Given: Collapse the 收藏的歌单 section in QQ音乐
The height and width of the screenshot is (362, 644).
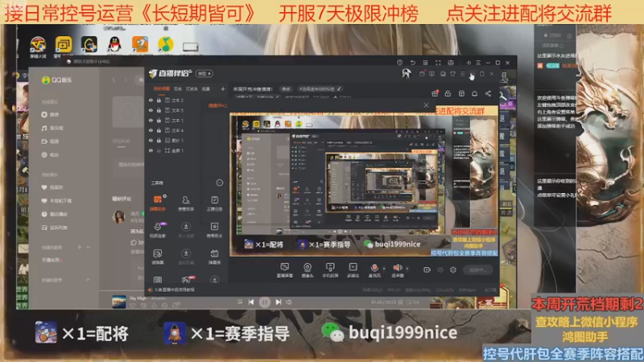Looking at the screenshot, I should pyautogui.click(x=88, y=280).
